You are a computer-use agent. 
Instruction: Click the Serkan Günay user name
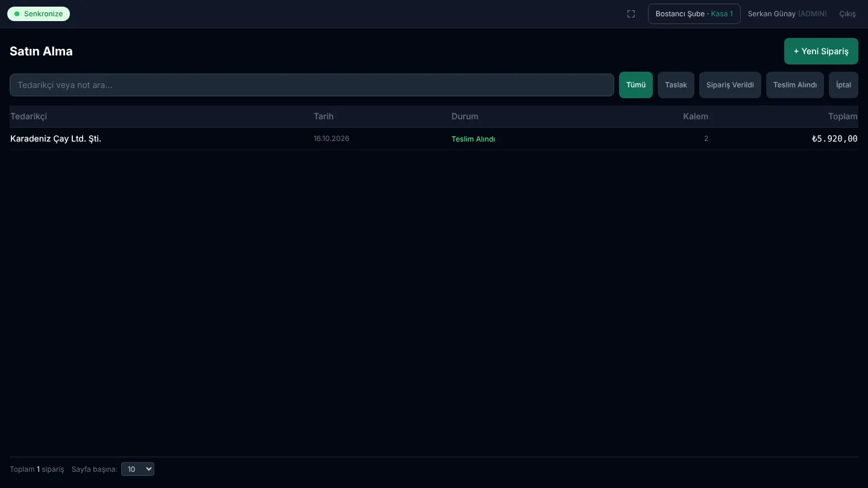772,14
